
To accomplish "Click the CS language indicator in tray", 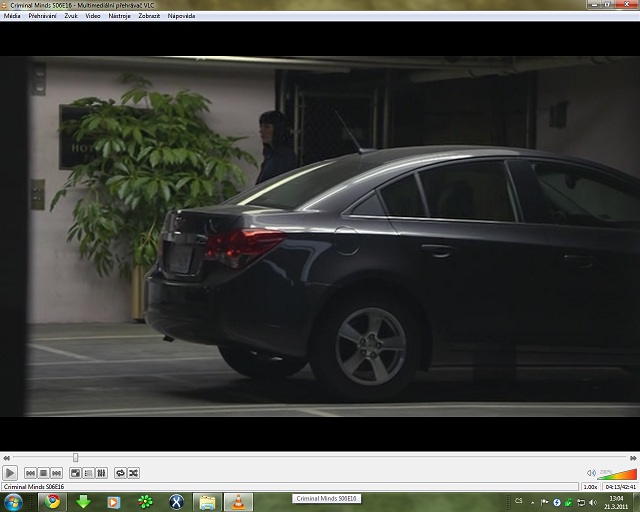I will (x=519, y=501).
